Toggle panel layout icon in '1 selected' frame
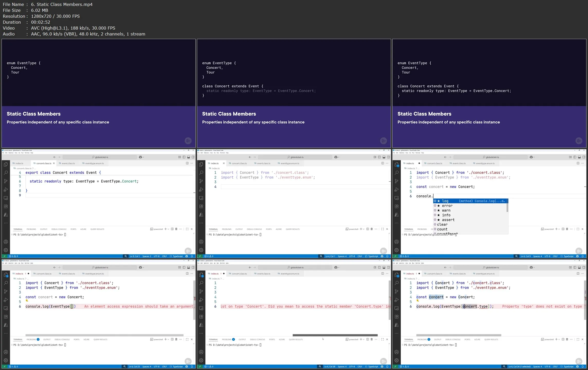The image size is (588, 370). pos(579,267)
